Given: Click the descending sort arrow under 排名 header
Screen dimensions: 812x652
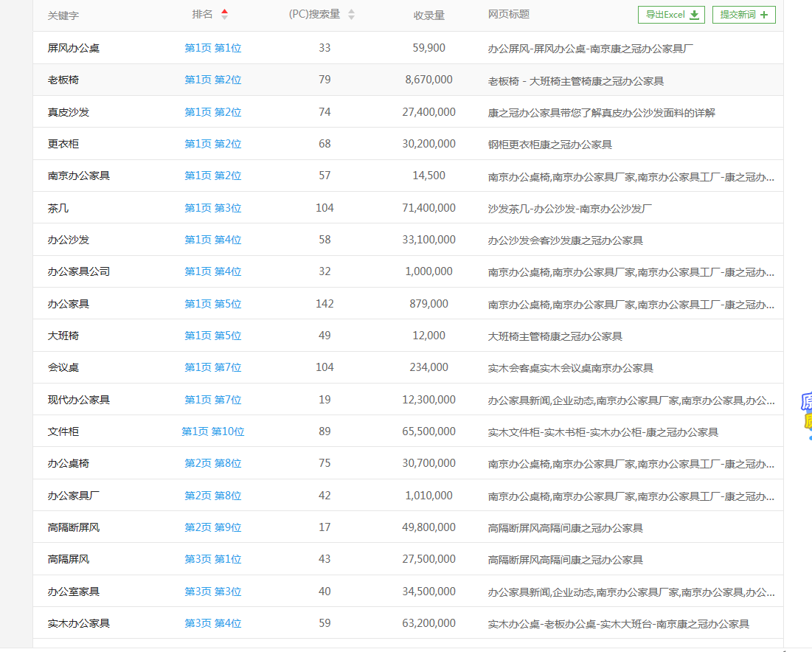Looking at the screenshot, I should click(x=225, y=18).
